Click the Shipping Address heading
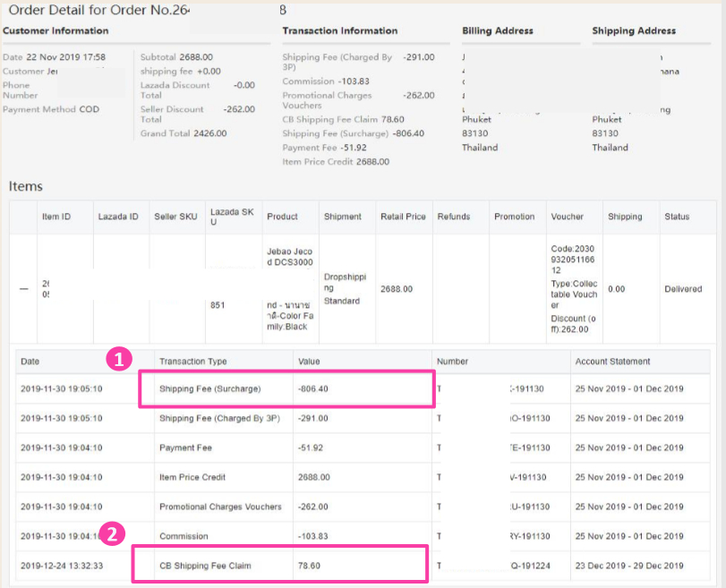This screenshot has height=588, width=726. (x=634, y=30)
